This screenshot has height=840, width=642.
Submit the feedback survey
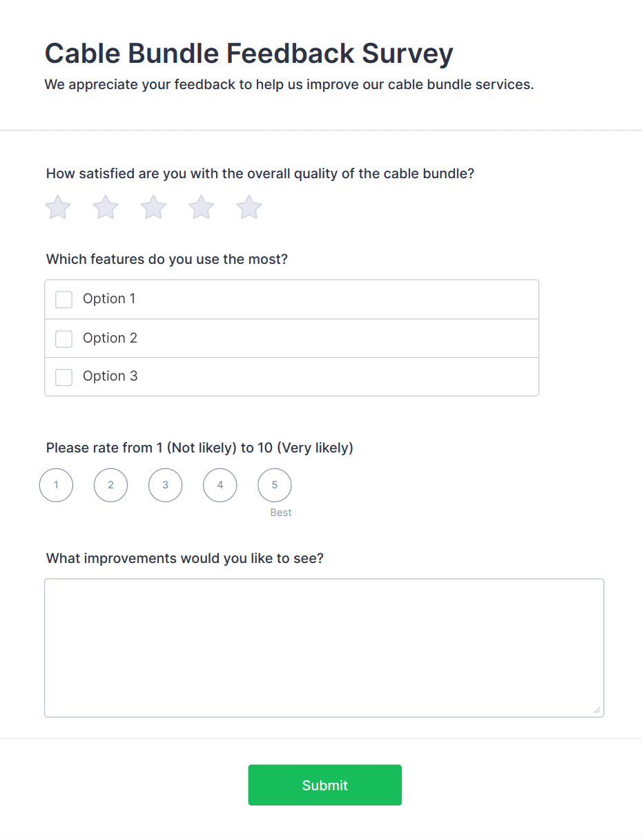tap(324, 785)
